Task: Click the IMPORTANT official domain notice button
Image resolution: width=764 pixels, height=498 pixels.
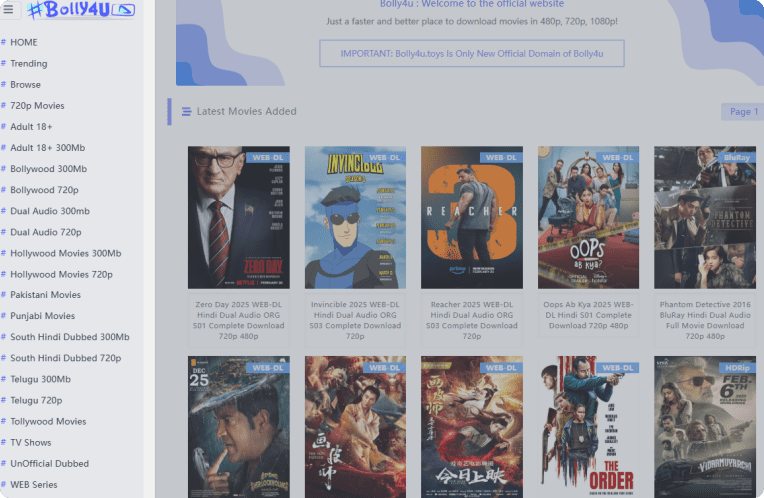Action: tap(471, 53)
